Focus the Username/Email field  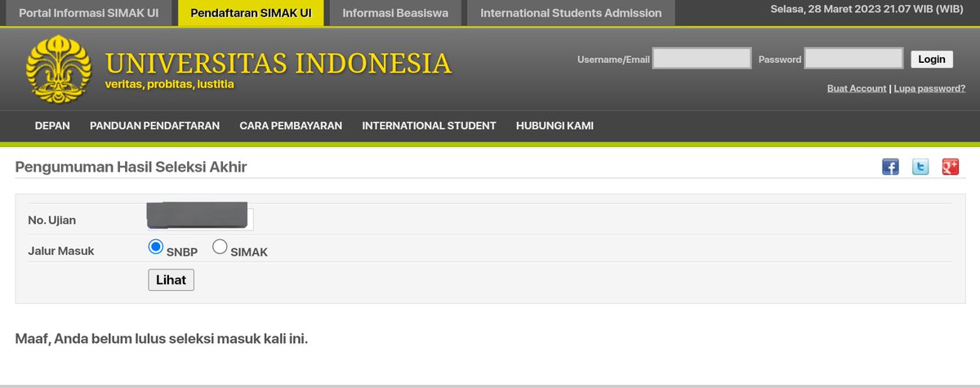click(702, 58)
